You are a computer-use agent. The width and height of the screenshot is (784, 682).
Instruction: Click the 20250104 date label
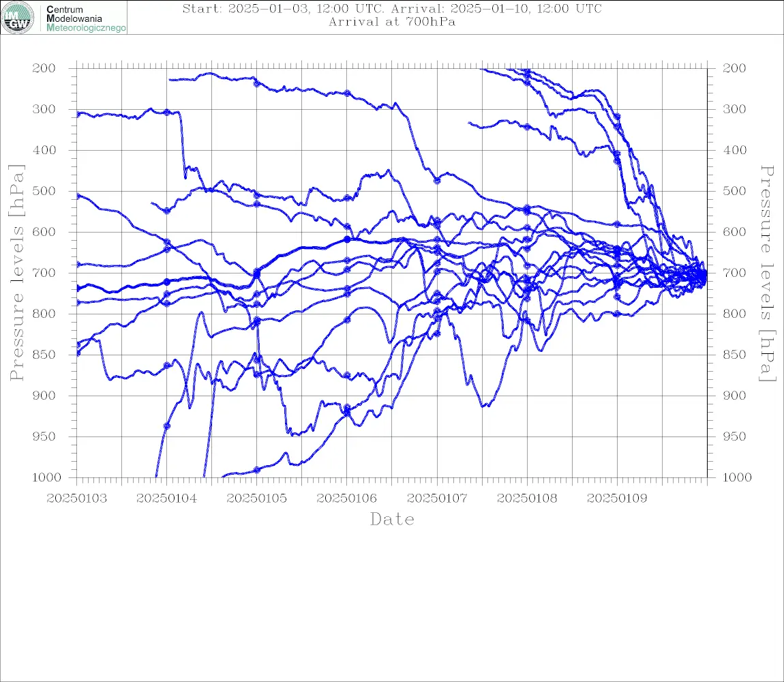(x=166, y=499)
